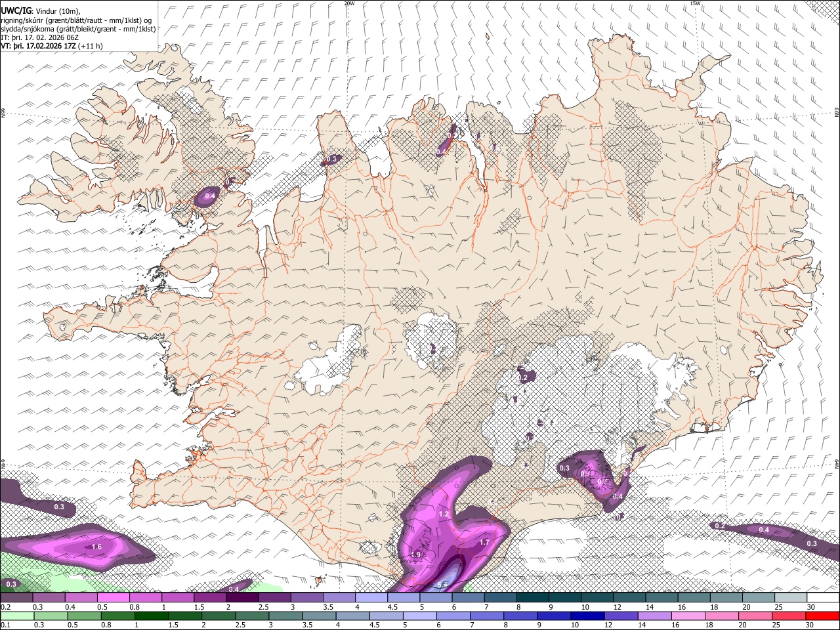The image size is (840, 630).
Task: Select the light blue top-row swatch between 4 and 4.5
Action: coord(371,598)
